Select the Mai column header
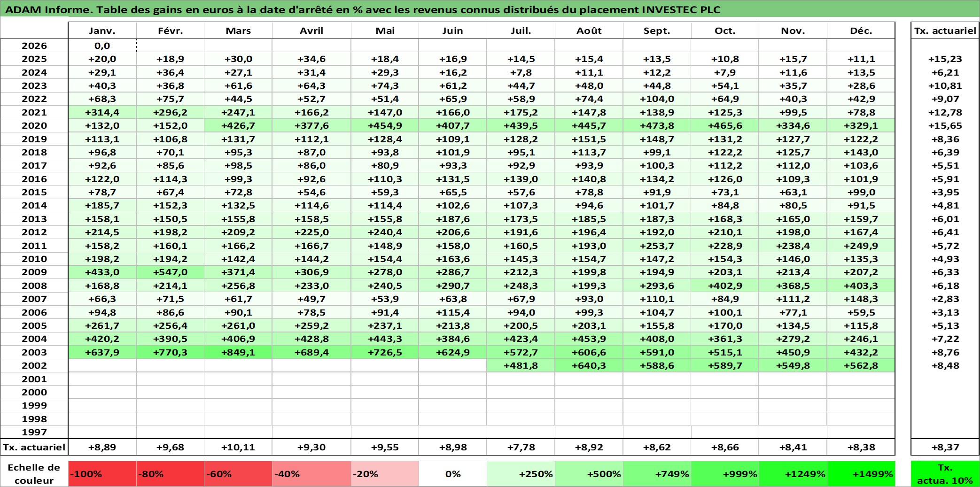The width and height of the screenshot is (980, 487). 385,31
